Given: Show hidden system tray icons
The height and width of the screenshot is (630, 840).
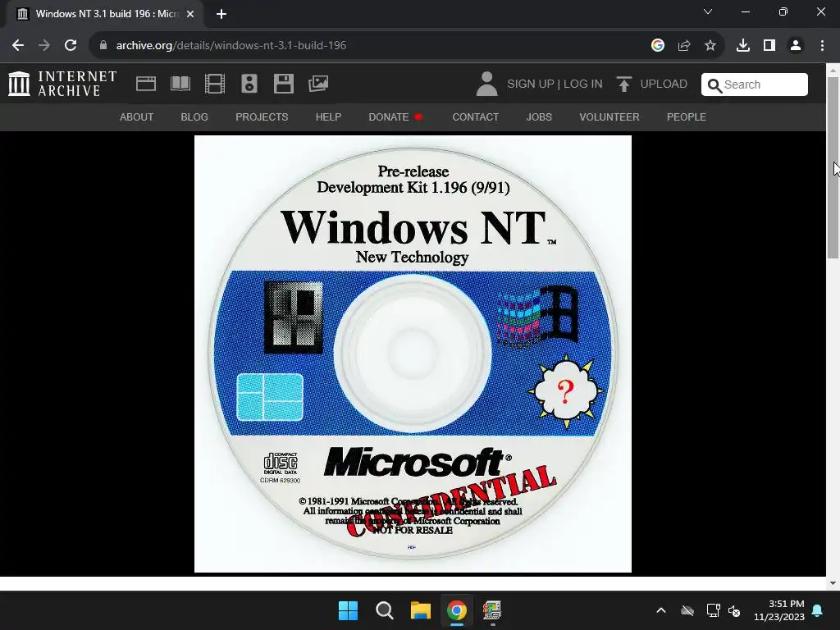Looking at the screenshot, I should 661,610.
